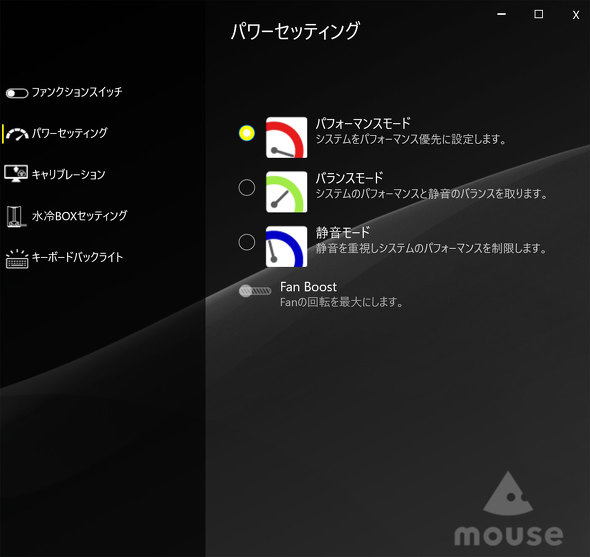This screenshot has height=557, width=590.
Task: Open the キーボードバックライト sidebar item
Action: (x=77, y=257)
